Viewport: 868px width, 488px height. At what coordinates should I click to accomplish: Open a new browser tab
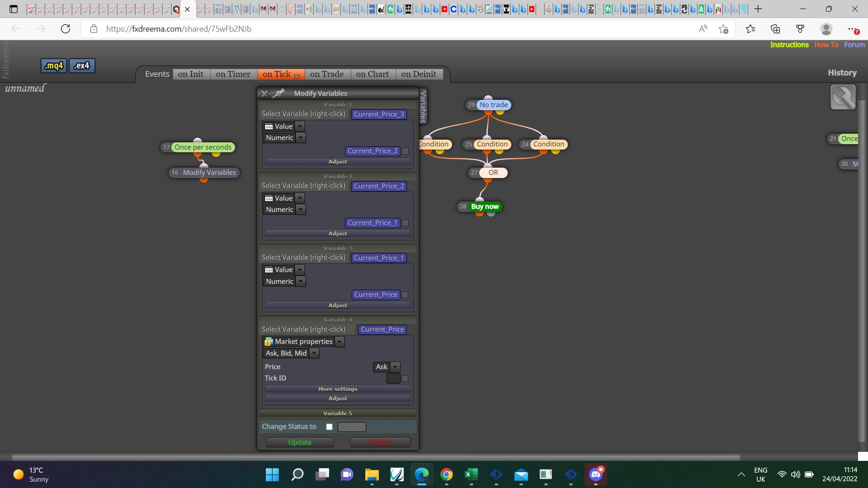click(x=758, y=9)
